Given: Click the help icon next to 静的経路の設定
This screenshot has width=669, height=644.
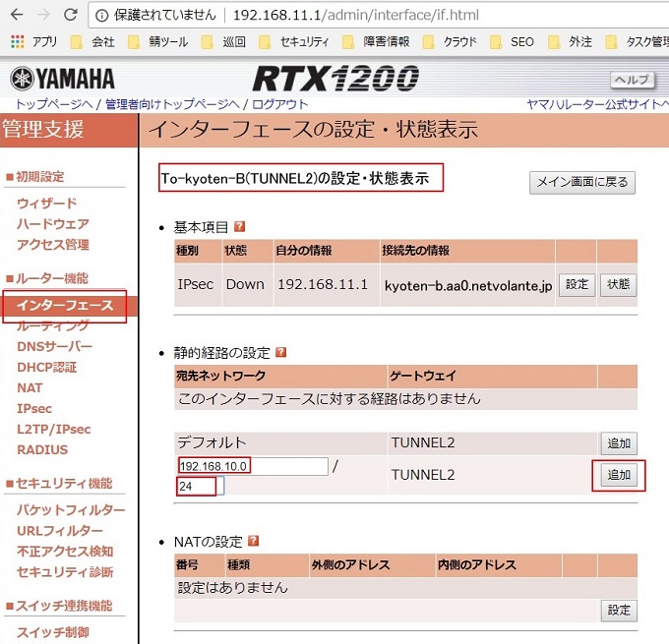Looking at the screenshot, I should [281, 352].
